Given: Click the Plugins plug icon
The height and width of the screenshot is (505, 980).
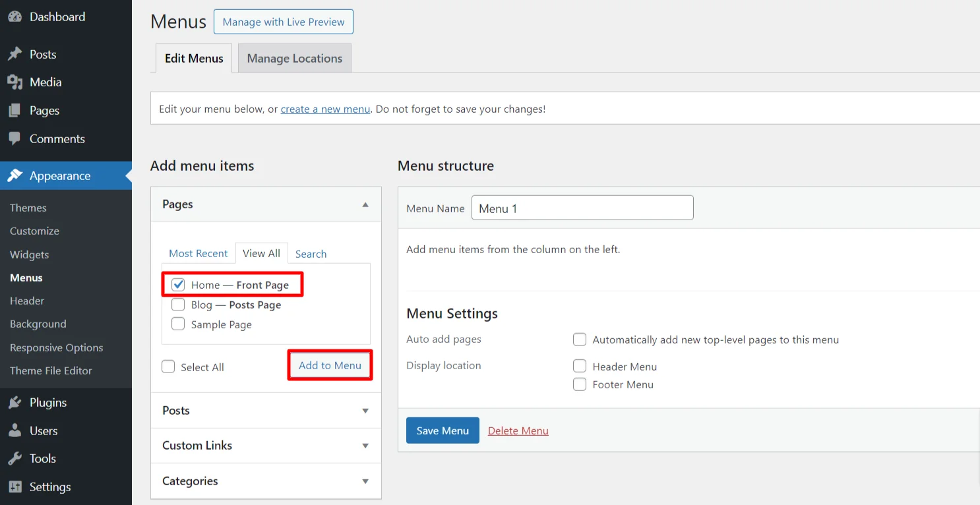Looking at the screenshot, I should pos(15,402).
